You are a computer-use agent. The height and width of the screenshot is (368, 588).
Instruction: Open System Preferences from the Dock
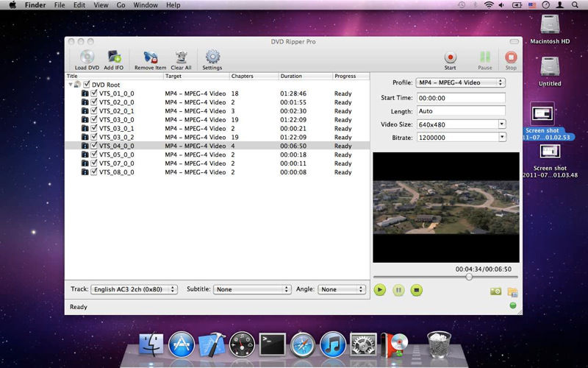pos(363,344)
